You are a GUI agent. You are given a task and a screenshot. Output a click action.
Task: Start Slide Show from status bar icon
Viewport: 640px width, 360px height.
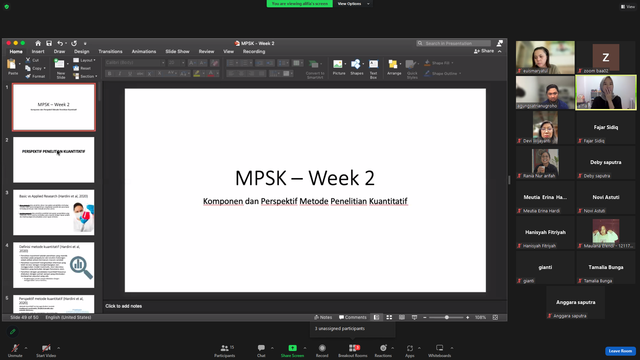414,317
